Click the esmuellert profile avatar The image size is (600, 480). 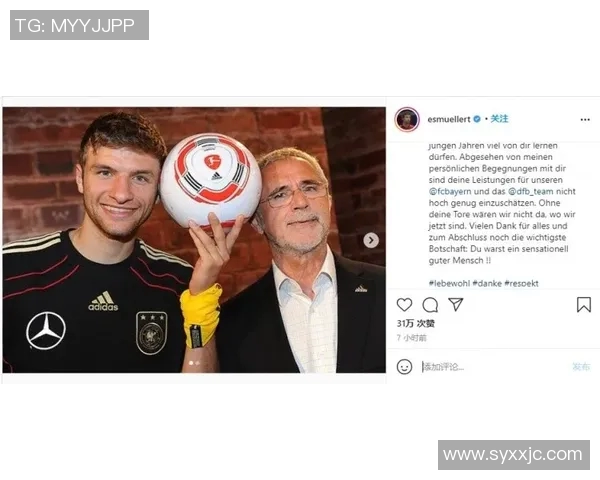[x=407, y=119]
